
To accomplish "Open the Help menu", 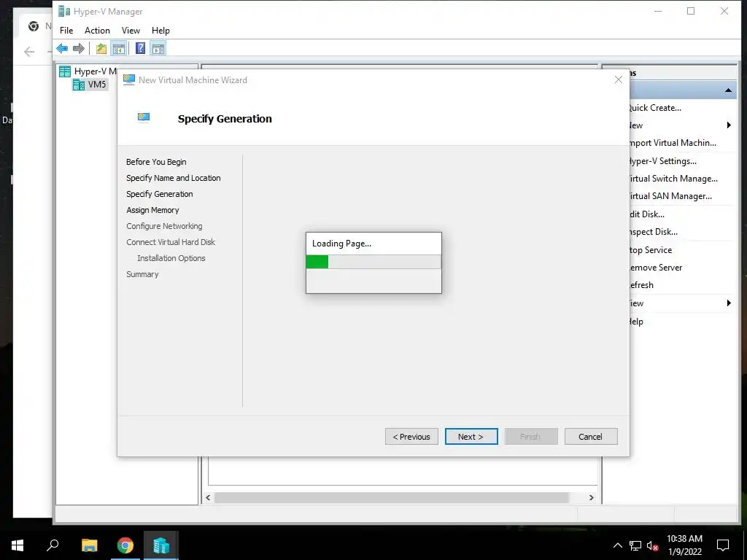I will pyautogui.click(x=160, y=31).
